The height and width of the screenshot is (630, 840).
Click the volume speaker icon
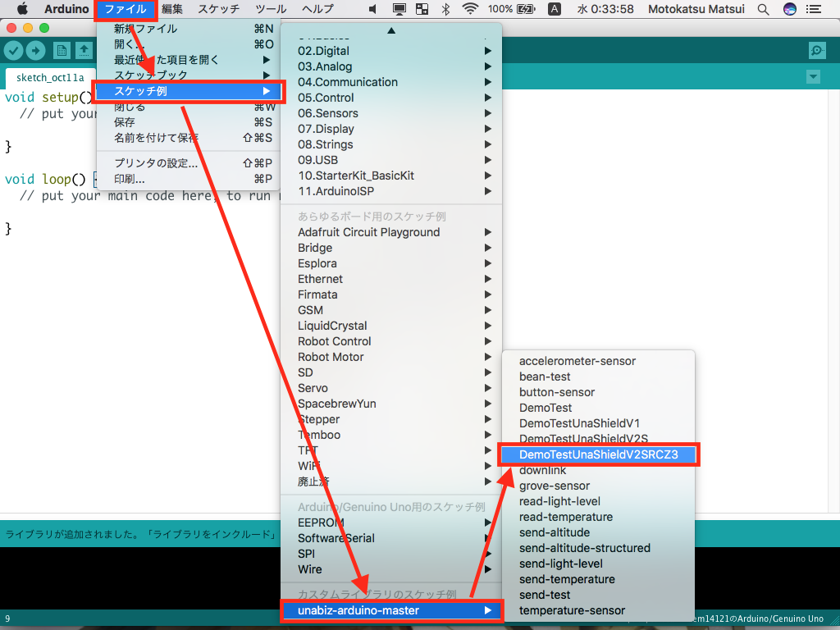point(373,9)
